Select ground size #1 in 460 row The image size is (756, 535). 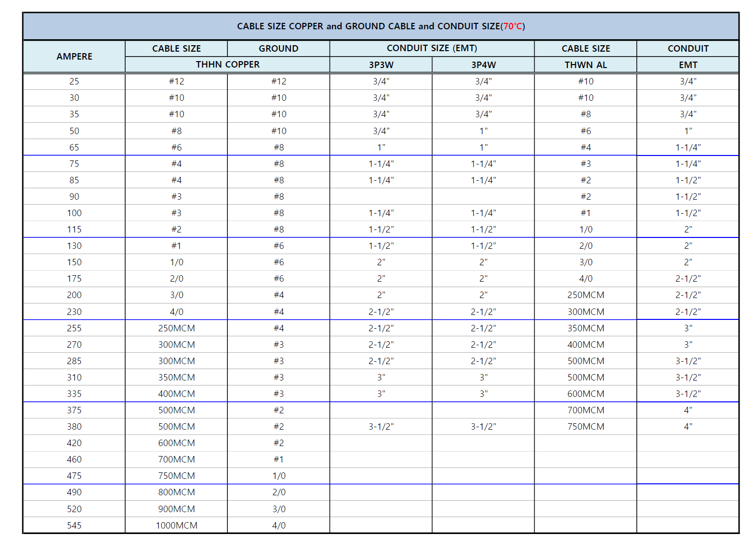[x=279, y=459]
